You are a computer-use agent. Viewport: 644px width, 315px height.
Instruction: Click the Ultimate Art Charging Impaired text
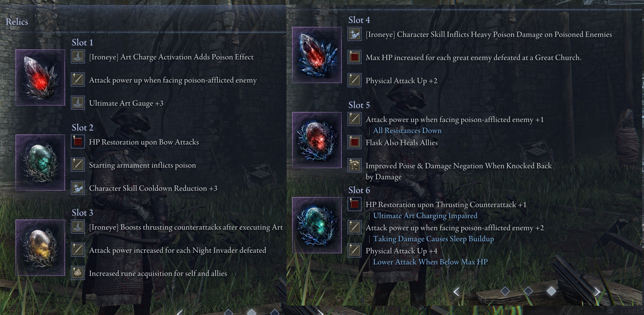pos(425,215)
